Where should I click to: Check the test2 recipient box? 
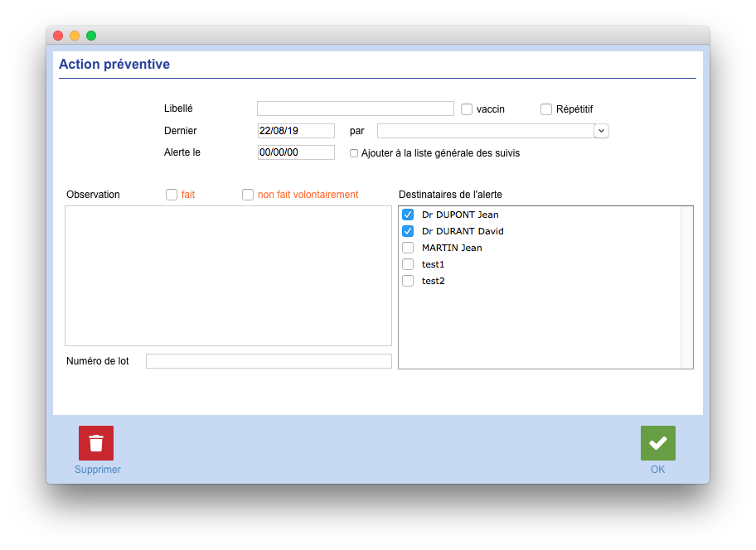(x=408, y=281)
